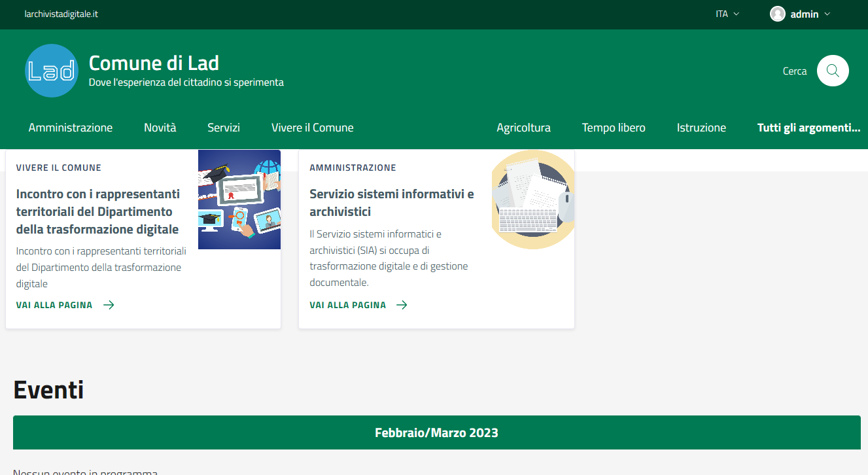Open the Amministrazione menu

[x=71, y=128]
